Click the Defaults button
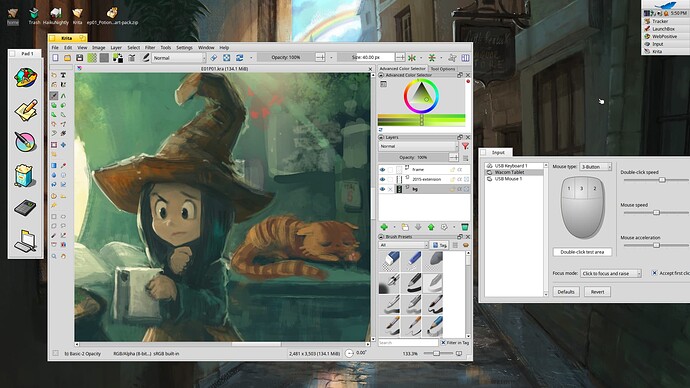The height and width of the screenshot is (388, 690). click(566, 292)
